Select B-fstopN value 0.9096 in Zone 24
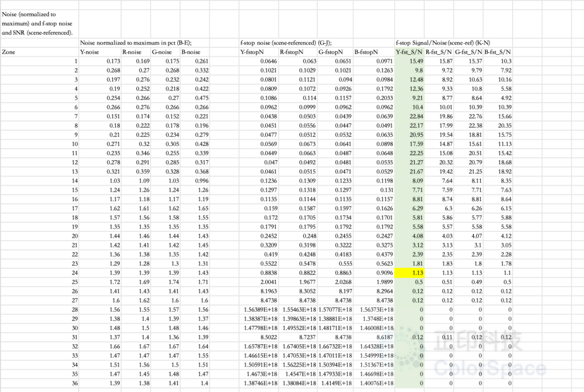Screen dimensions: 584x392 (x=374, y=273)
